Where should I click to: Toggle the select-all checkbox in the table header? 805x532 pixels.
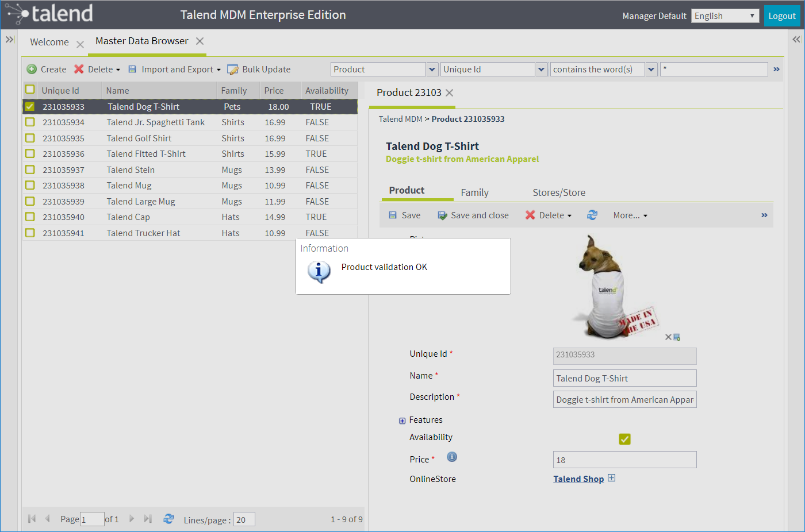pyautogui.click(x=30, y=90)
